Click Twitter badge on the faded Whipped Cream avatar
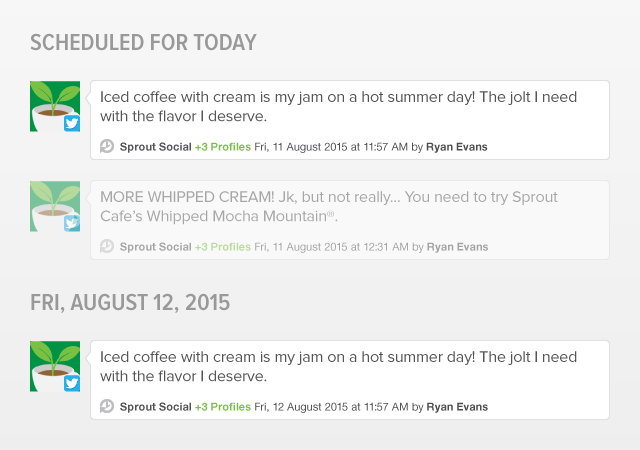 pos(72,223)
